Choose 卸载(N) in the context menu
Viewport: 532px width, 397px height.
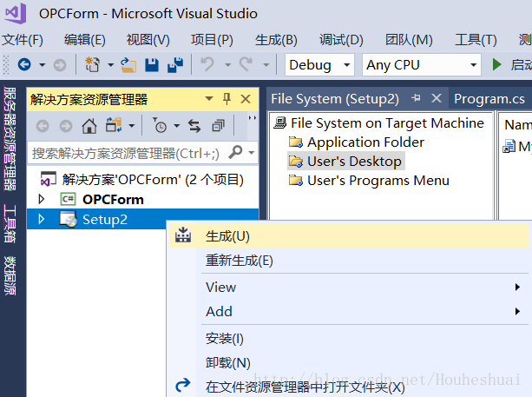349,362
